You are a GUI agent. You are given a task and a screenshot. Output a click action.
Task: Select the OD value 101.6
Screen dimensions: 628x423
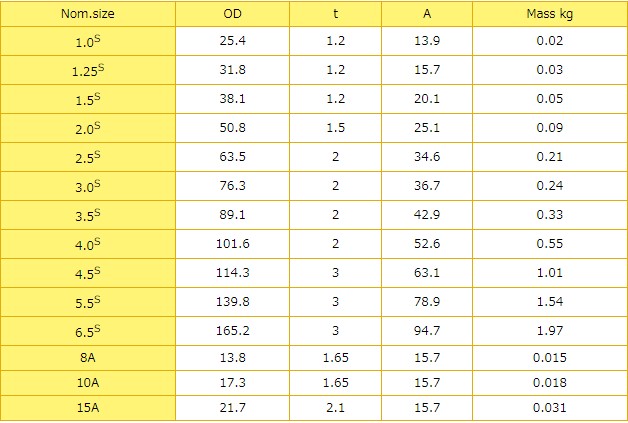[232, 243]
